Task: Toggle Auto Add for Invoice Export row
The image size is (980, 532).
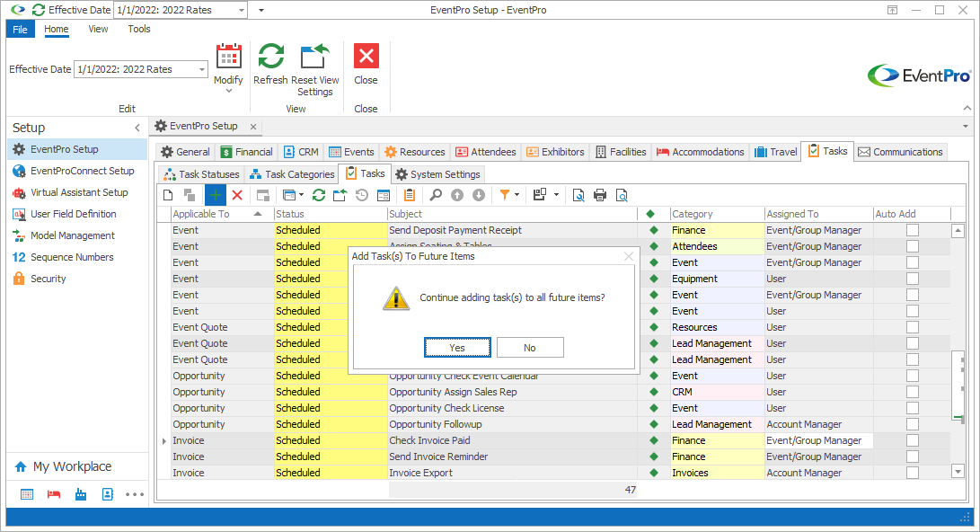Action: click(913, 473)
